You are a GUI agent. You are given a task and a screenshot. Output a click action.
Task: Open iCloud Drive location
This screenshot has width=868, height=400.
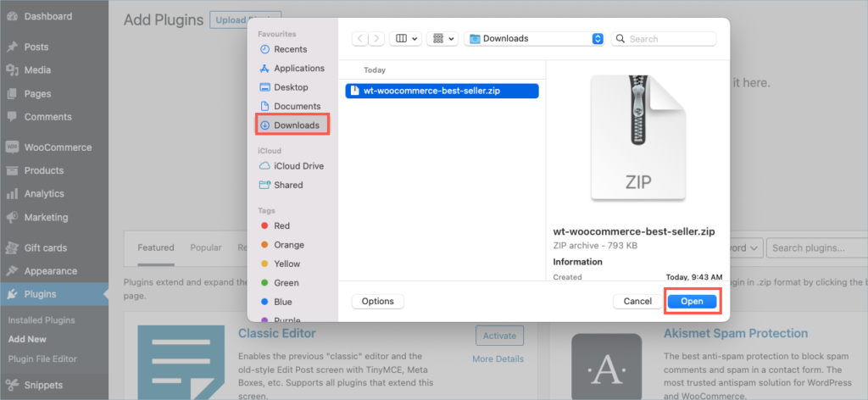coord(292,166)
